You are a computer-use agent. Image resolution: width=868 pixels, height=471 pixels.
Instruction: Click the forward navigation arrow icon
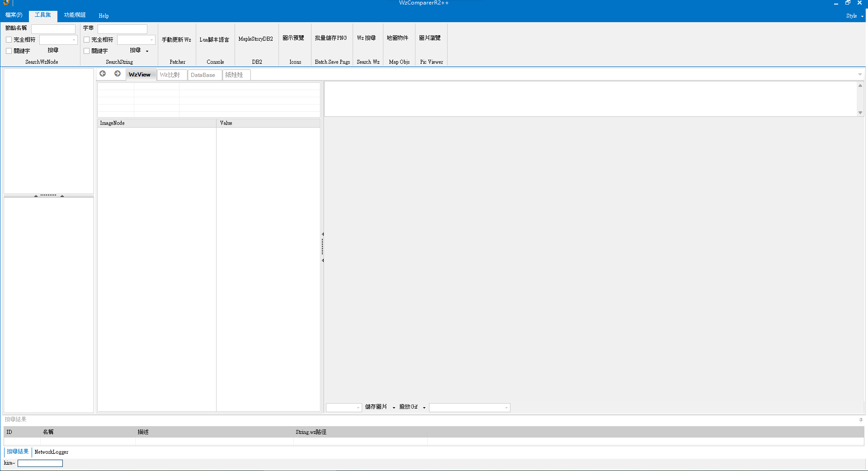118,74
